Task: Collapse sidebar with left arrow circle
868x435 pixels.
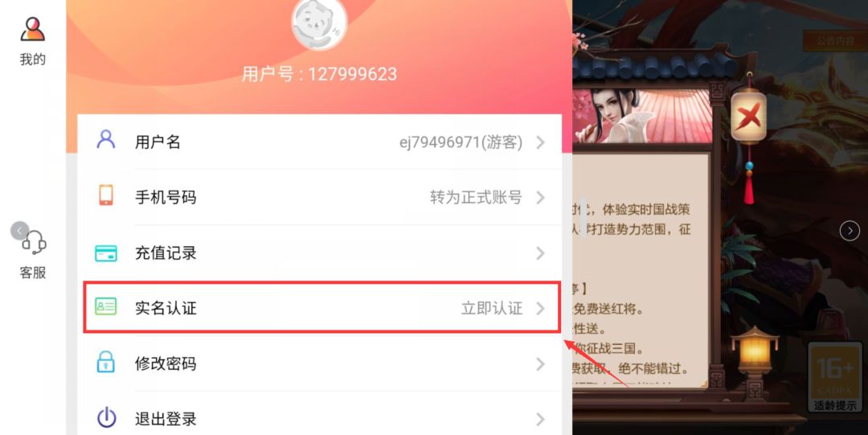Action: [x=19, y=231]
